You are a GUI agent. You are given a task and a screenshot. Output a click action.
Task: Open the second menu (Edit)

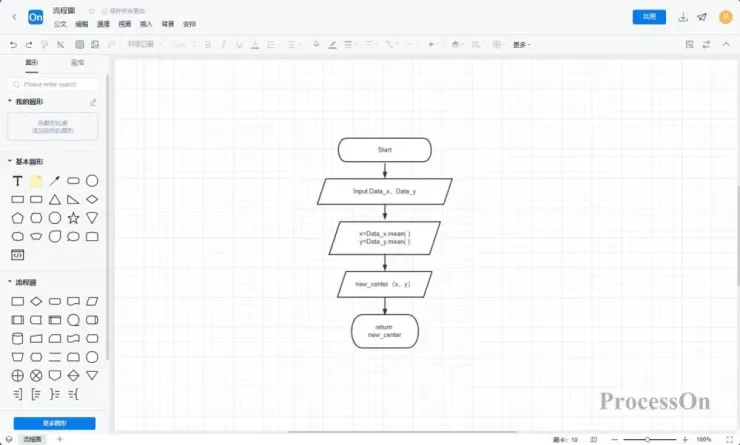82,24
